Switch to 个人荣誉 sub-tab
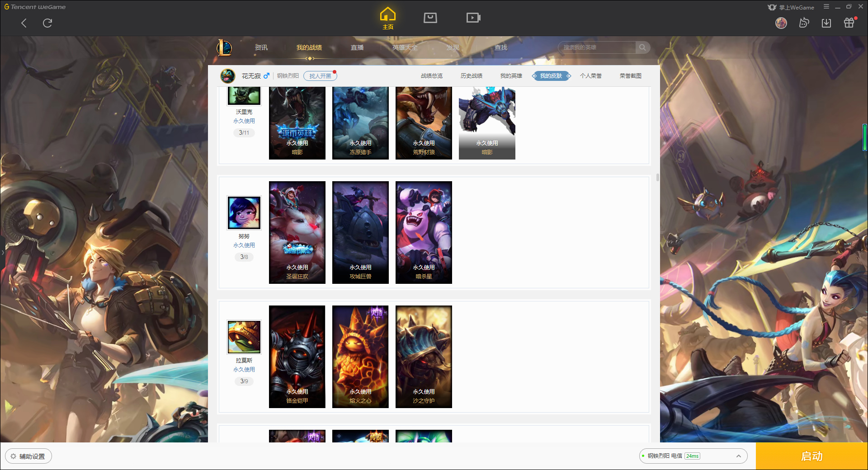 pos(591,76)
